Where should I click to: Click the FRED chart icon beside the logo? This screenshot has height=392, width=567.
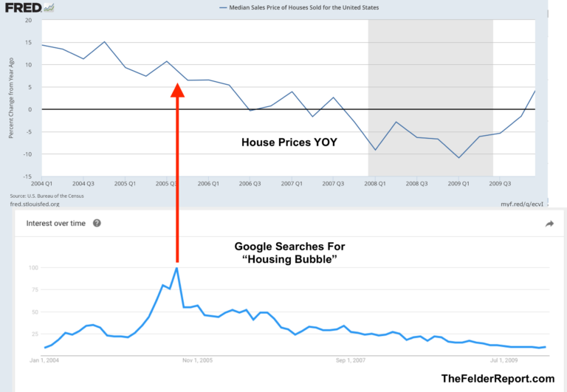(49, 7)
